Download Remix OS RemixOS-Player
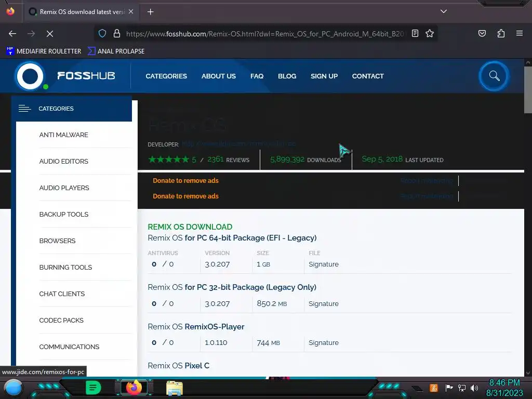The width and height of the screenshot is (532, 399). pyautogui.click(x=196, y=326)
